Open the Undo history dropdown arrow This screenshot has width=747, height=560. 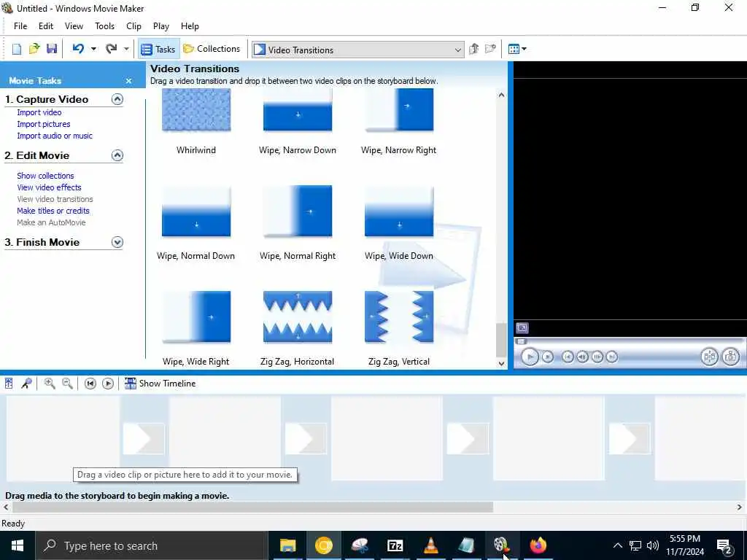(93, 49)
